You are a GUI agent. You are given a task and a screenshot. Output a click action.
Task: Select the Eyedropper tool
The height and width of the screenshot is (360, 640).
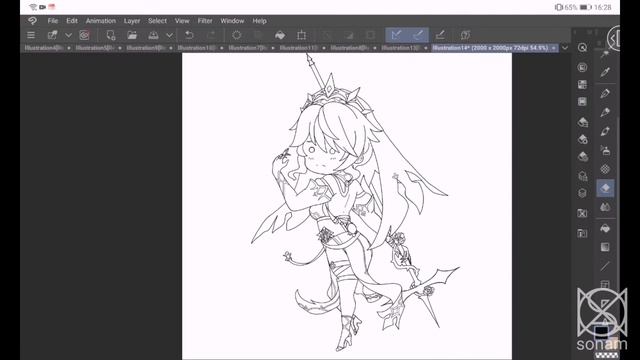(605, 73)
